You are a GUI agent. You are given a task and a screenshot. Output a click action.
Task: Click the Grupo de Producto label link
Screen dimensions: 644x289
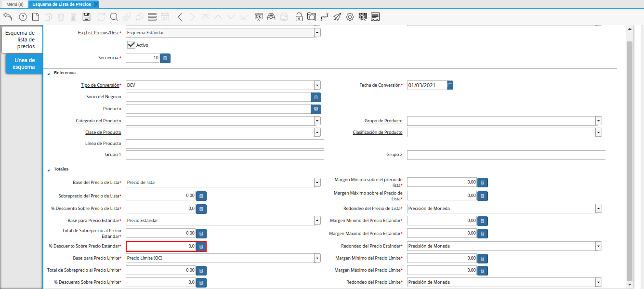point(383,120)
